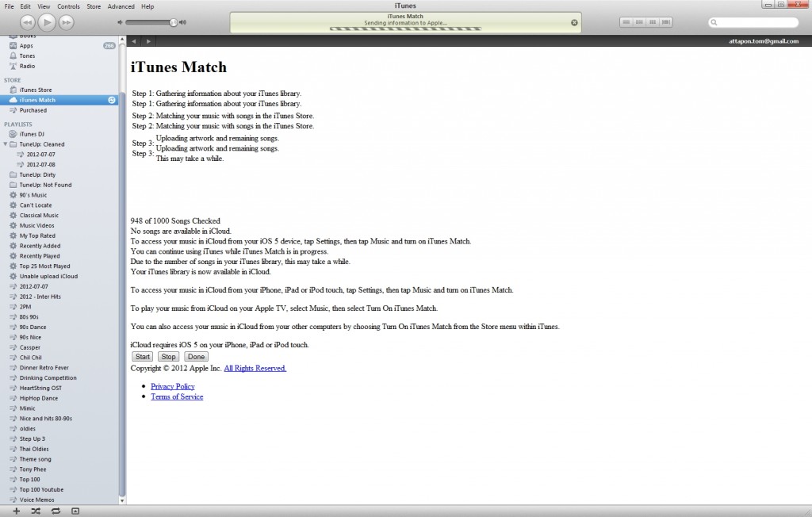Switch to Grid view layout
The height and width of the screenshot is (517, 812).
(x=651, y=21)
